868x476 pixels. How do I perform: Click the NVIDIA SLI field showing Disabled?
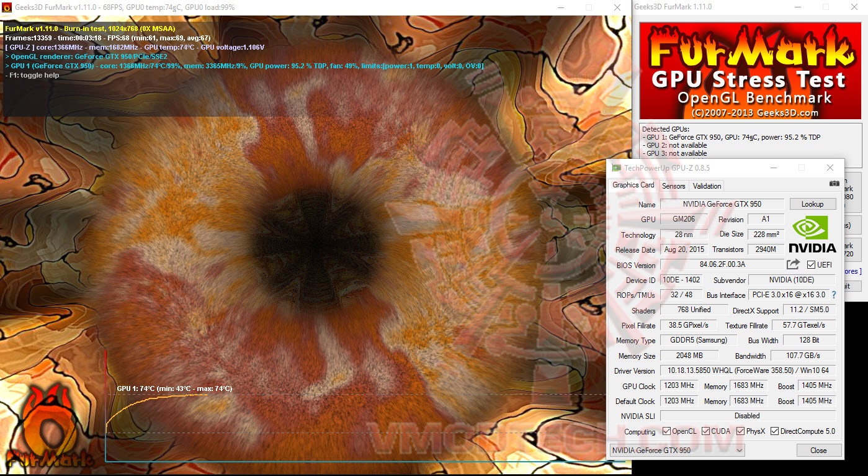point(748,416)
